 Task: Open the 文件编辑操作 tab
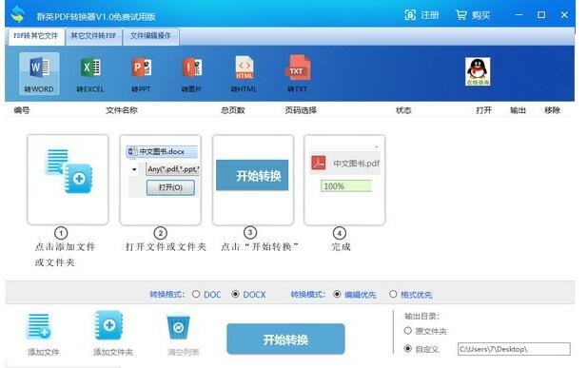coord(150,36)
